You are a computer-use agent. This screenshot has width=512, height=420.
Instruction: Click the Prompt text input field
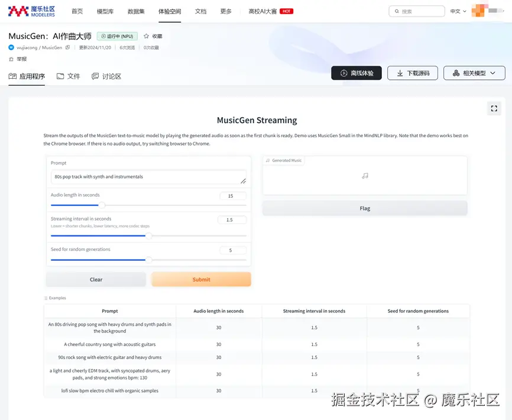pyautogui.click(x=148, y=177)
